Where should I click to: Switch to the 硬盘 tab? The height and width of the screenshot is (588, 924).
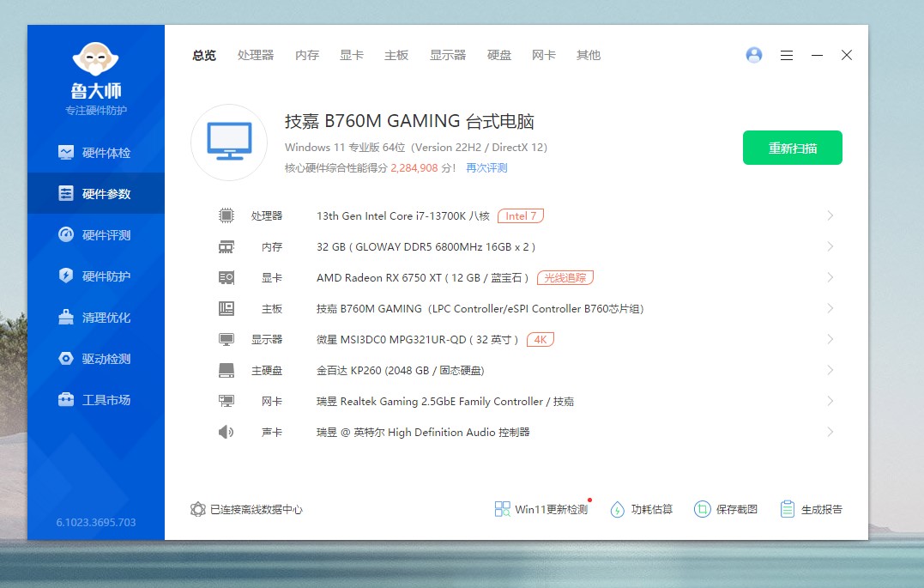(499, 55)
